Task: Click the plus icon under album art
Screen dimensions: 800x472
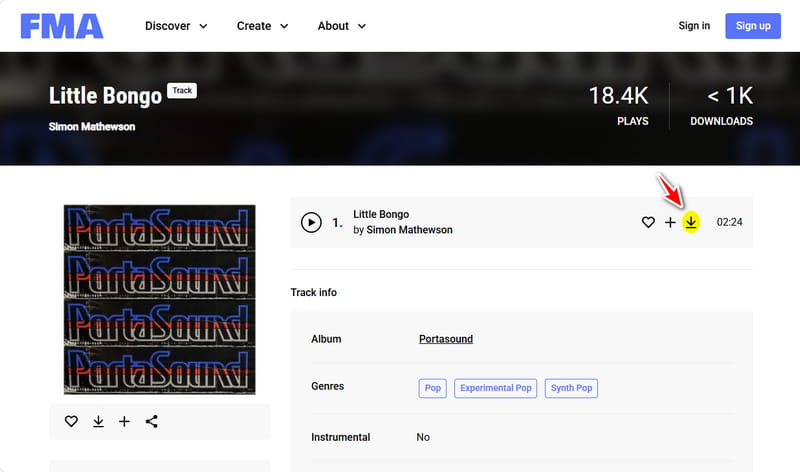Action: 124,421
